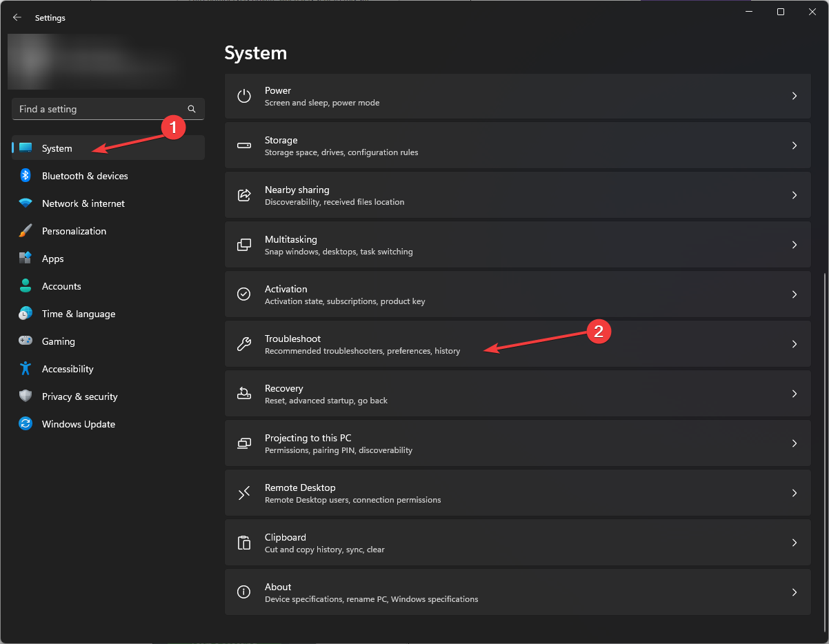Click the Power icon

[244, 96]
